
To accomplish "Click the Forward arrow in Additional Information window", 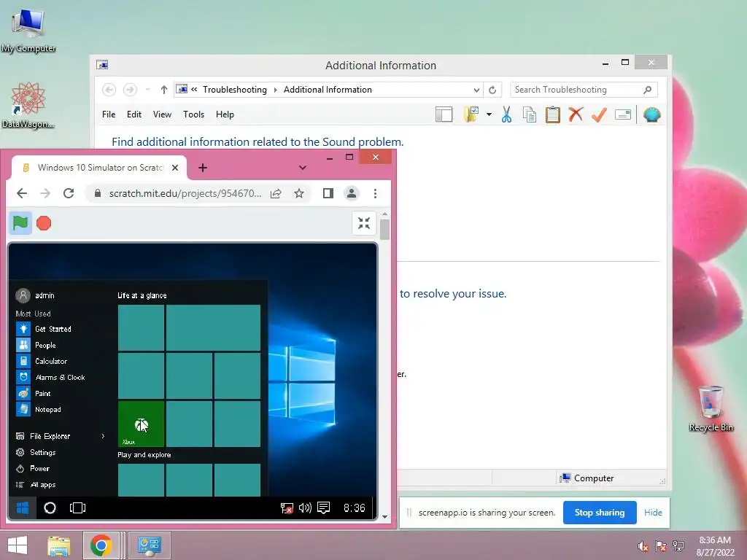I will 130,90.
